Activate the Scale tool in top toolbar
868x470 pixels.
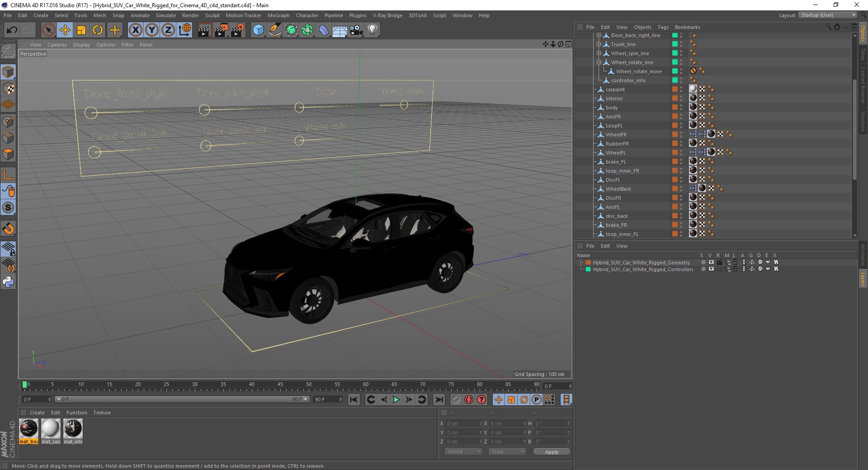[x=81, y=30]
